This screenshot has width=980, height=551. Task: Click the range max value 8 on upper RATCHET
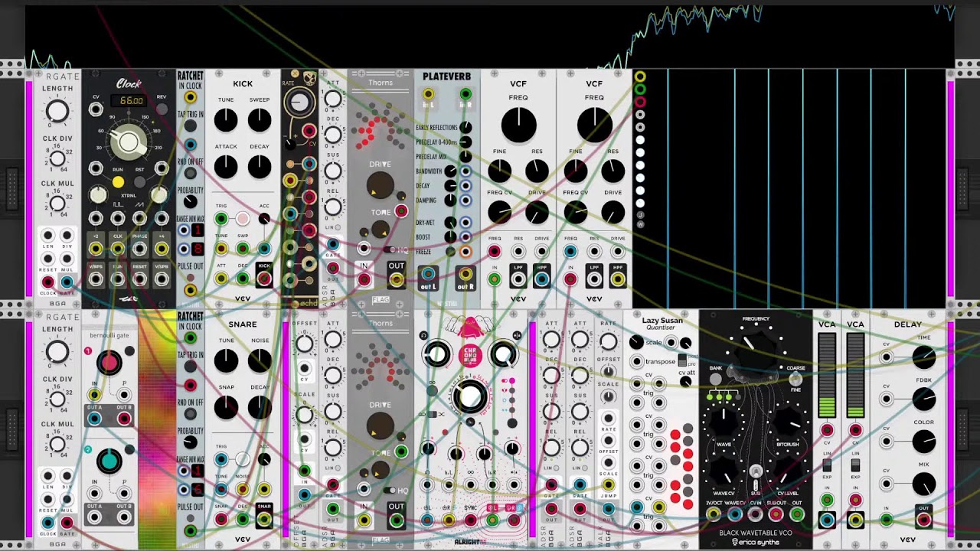coord(198,249)
